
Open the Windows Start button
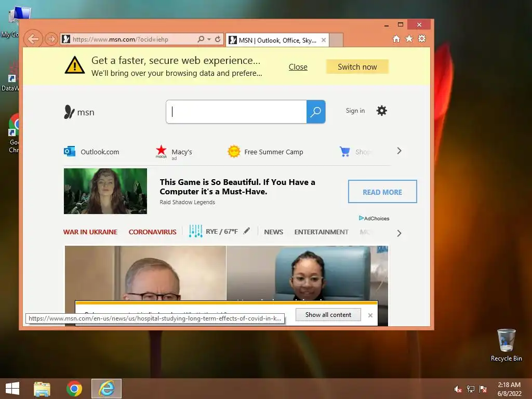[x=12, y=389]
